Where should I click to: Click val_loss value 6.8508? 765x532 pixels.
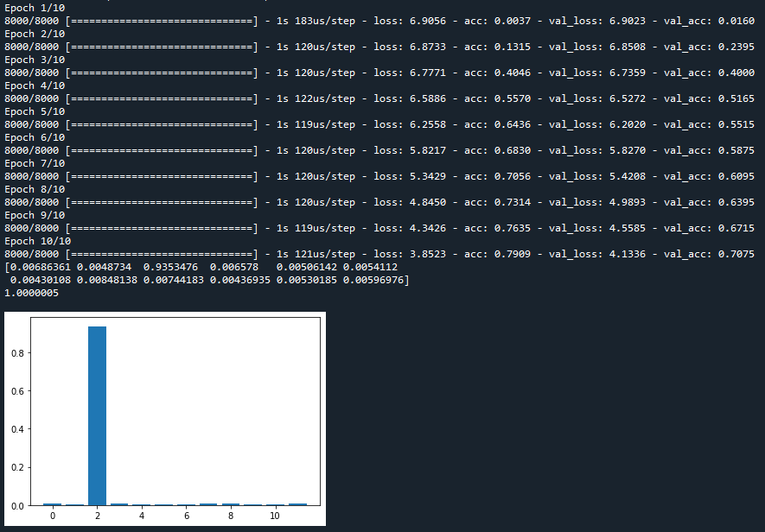pos(628,47)
